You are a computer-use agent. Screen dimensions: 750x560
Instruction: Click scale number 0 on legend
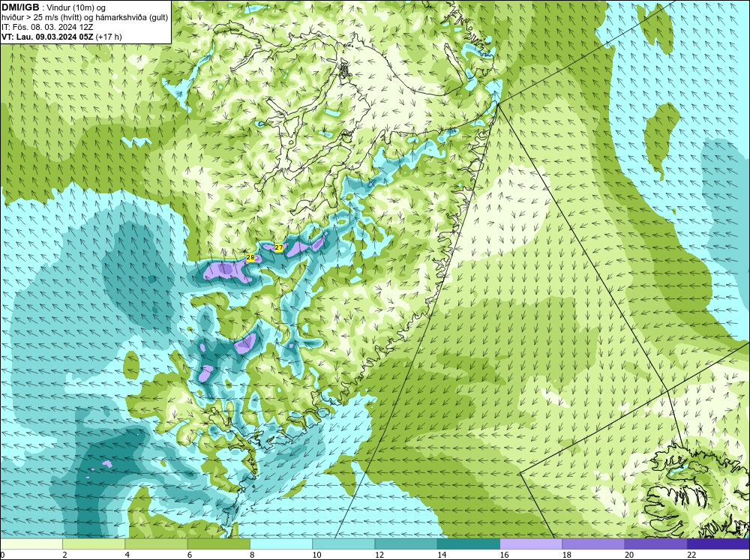coord(2,555)
